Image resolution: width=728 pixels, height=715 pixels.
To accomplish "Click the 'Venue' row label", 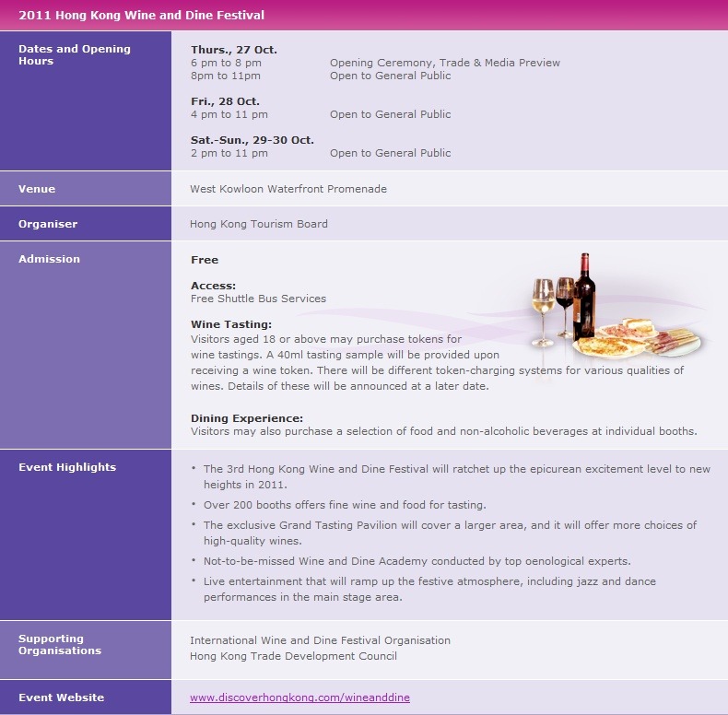I will pos(37,189).
